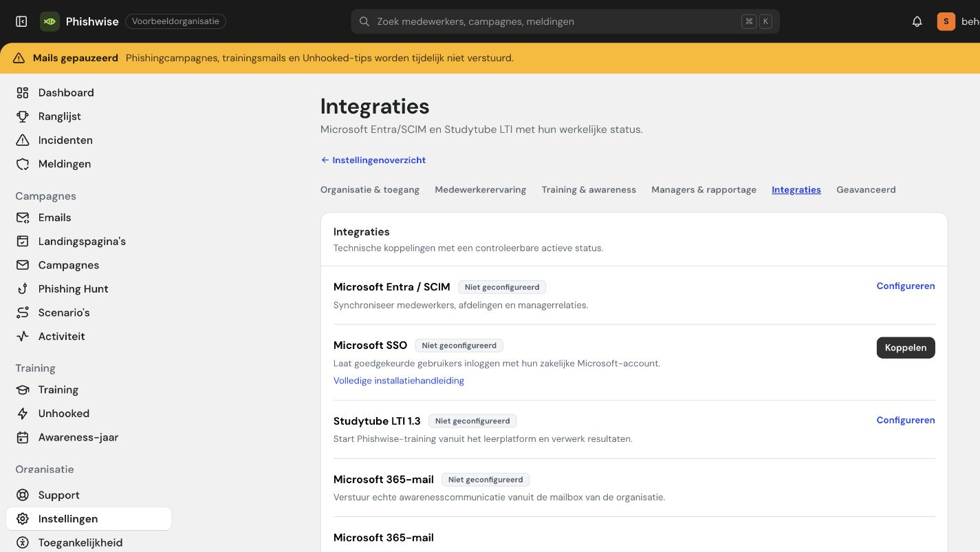980x552 pixels.
Task: Navigate to Incidenten
Action: coord(89,140)
